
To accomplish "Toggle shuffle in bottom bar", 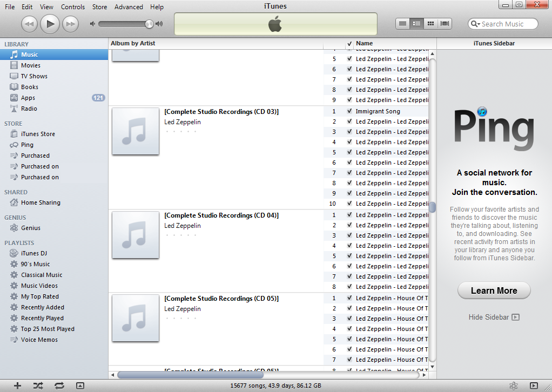I will (38, 386).
